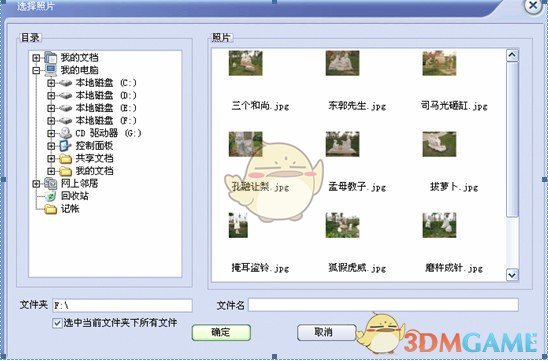
Task: Click the file name 拔萝卜.jpg
Action: (x=454, y=187)
